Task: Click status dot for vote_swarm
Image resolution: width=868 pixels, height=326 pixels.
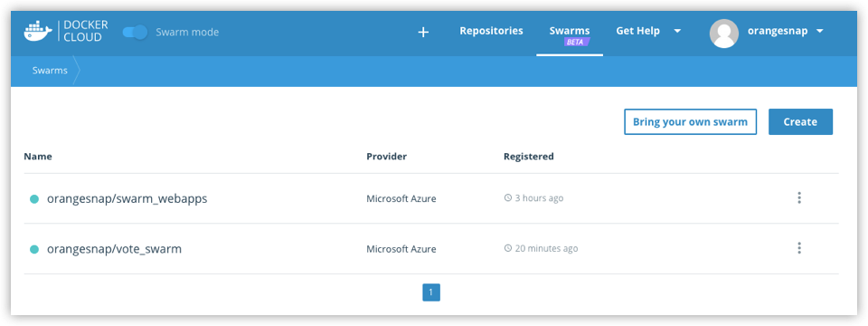Action: (x=33, y=250)
